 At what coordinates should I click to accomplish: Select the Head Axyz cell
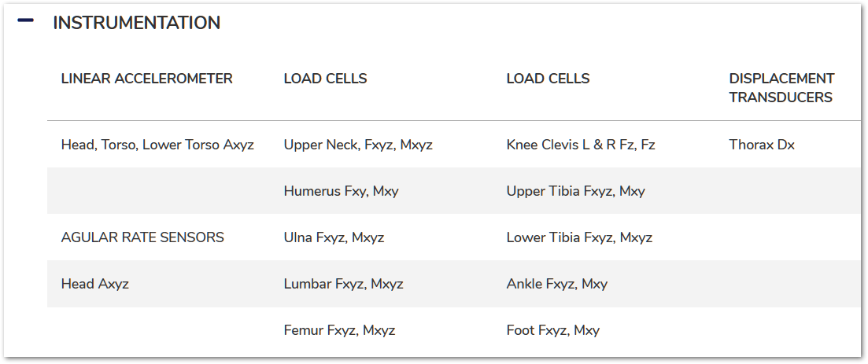[x=94, y=284]
